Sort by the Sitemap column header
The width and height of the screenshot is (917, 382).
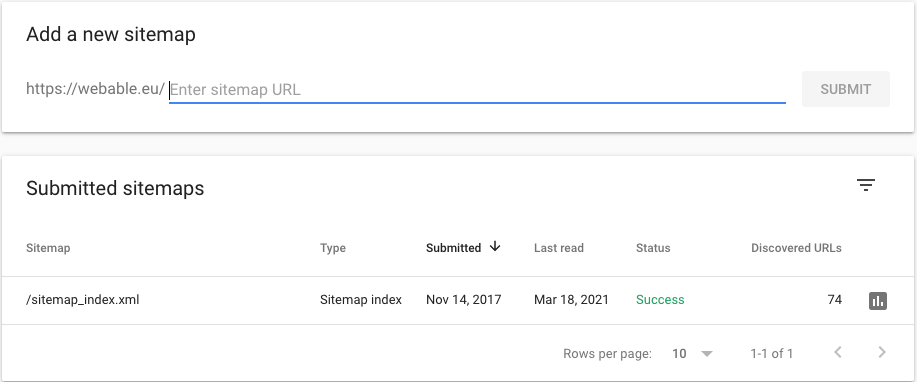(48, 247)
